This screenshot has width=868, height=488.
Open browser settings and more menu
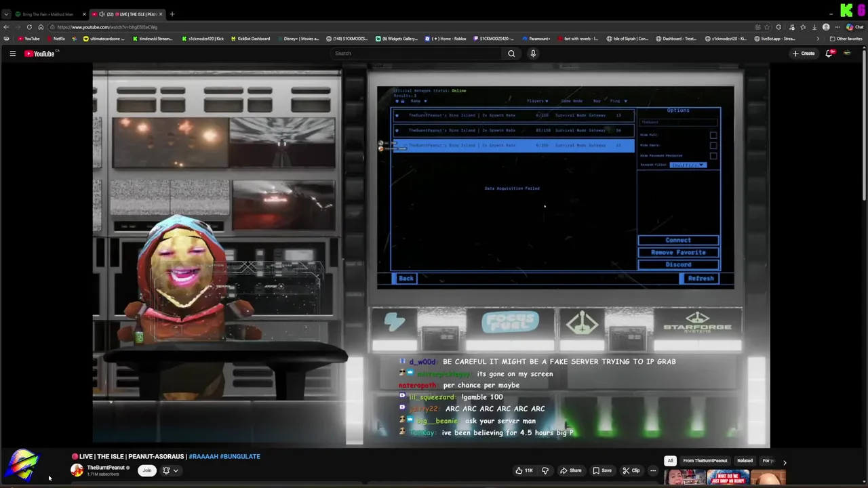[x=837, y=27]
